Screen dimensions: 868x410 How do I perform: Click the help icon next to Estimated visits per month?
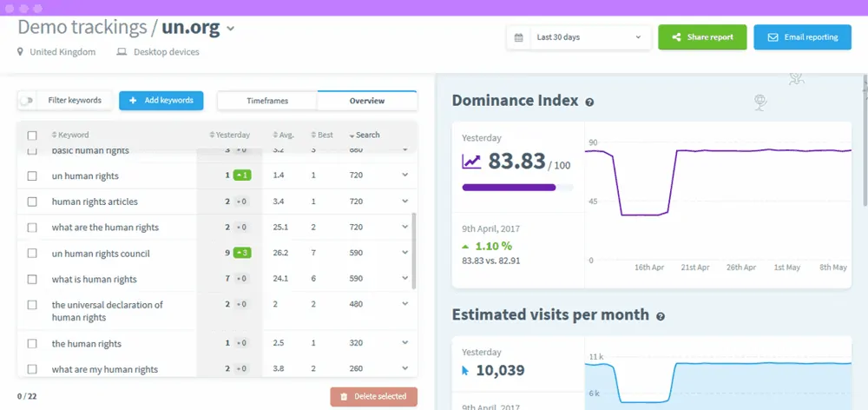[660, 316]
